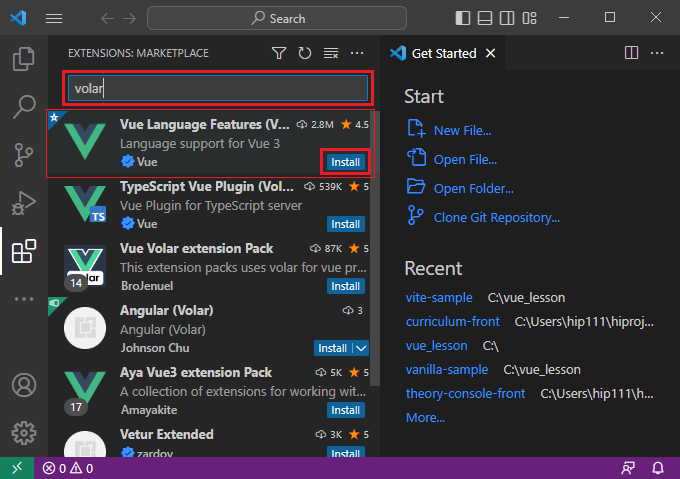The image size is (680, 479).
Task: Open recent project curriculum-front
Action: [x=452, y=322]
